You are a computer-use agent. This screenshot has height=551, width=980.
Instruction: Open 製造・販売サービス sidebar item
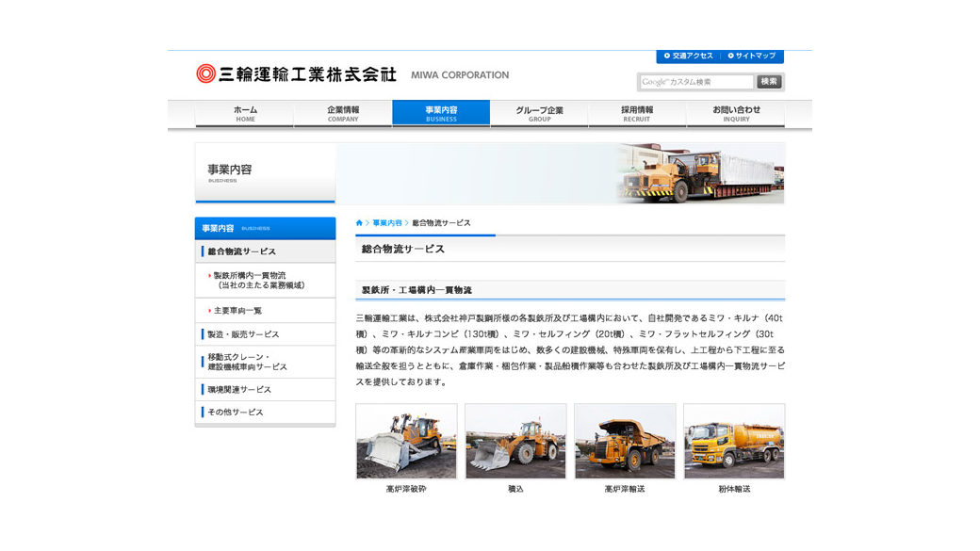(243, 334)
